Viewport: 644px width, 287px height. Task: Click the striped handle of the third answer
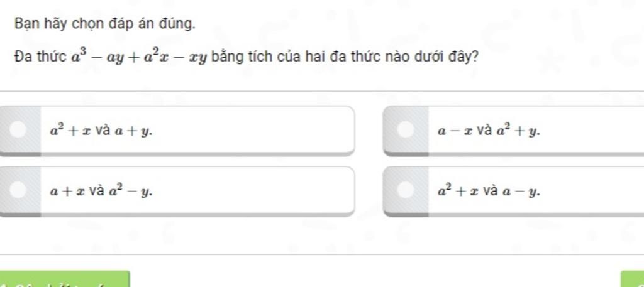[20, 192]
